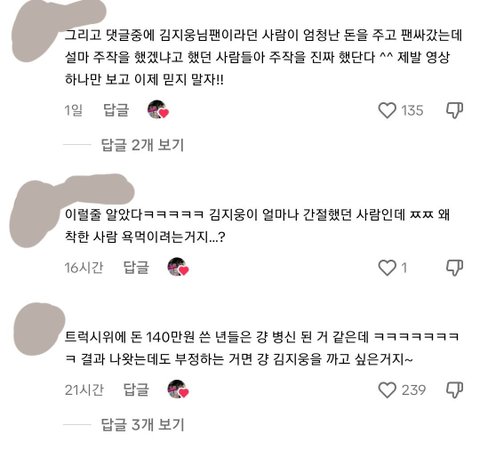Expand 답글 3개 보기 replies
Viewport: 480px width, 450px height.
pyautogui.click(x=142, y=425)
